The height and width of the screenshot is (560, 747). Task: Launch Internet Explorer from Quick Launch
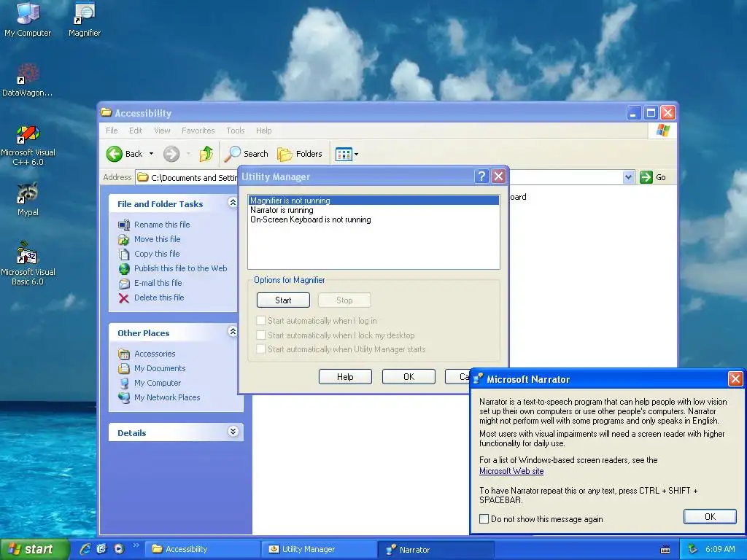click(x=85, y=549)
